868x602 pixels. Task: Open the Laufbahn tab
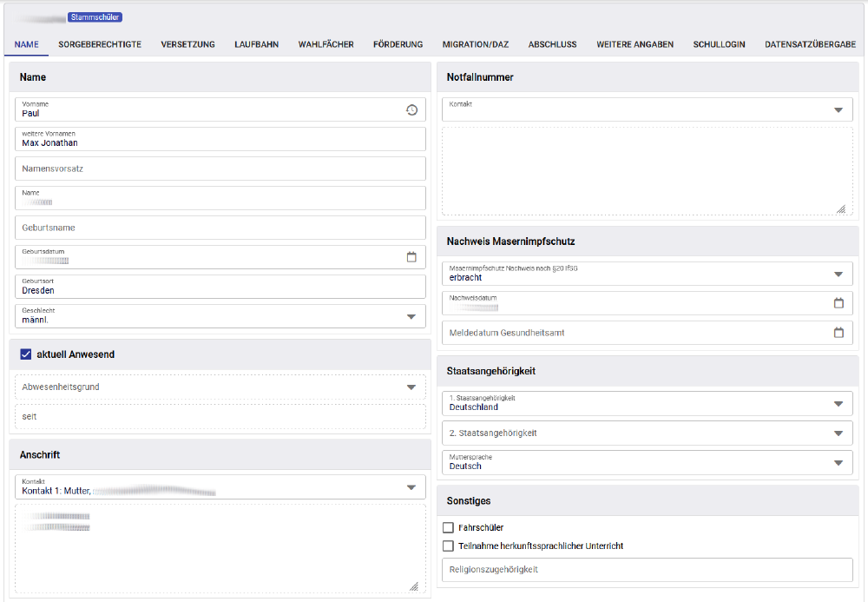[256, 44]
